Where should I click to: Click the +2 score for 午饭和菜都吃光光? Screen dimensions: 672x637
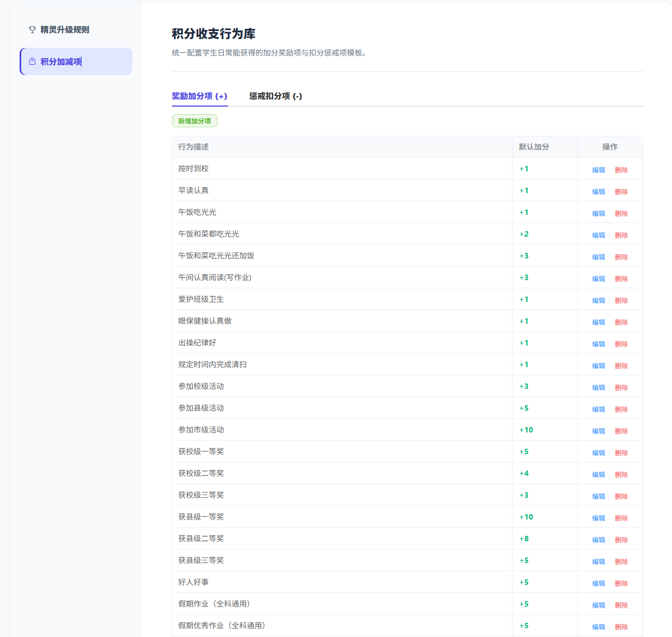(524, 234)
